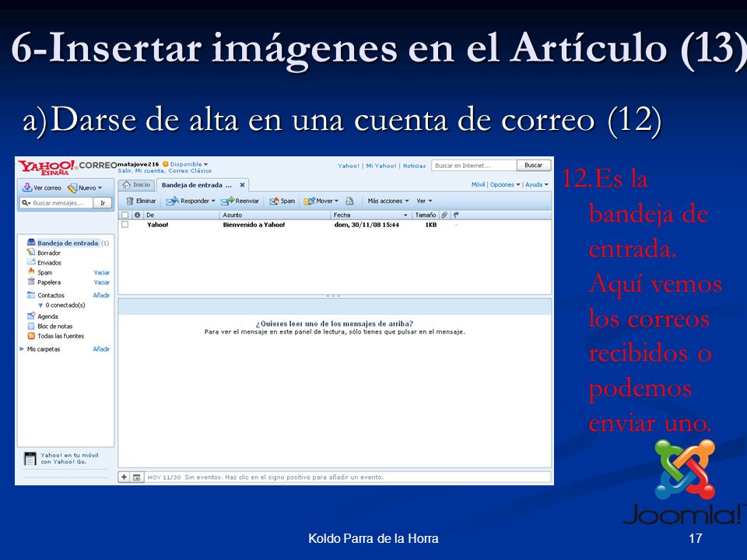
Task: Open Bandeja de entrada folder
Action: tap(68, 243)
